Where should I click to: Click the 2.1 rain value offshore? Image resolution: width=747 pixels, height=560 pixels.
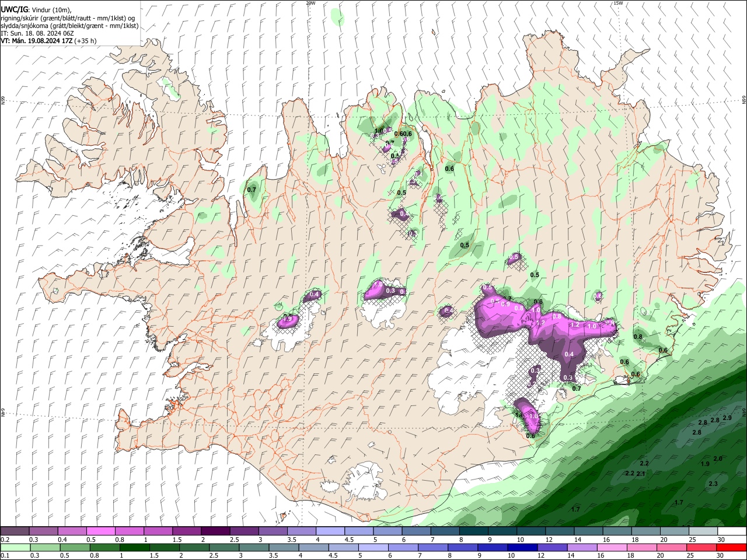[x=641, y=474]
